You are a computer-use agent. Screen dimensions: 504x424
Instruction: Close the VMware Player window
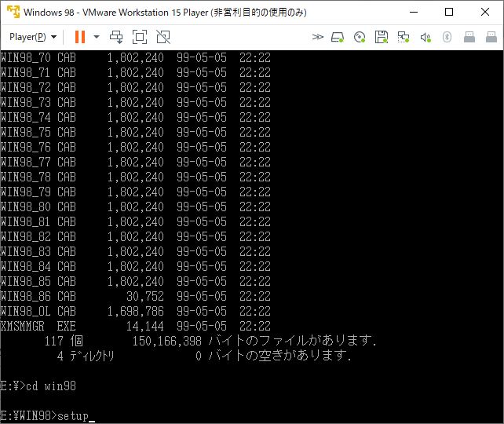pyautogui.click(x=485, y=13)
